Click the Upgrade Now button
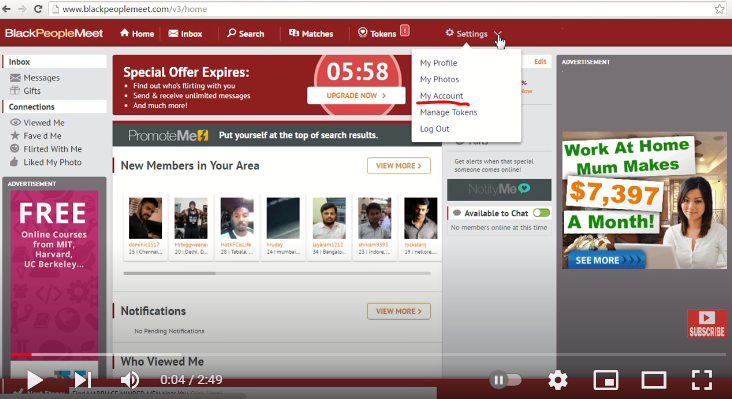 pos(356,95)
